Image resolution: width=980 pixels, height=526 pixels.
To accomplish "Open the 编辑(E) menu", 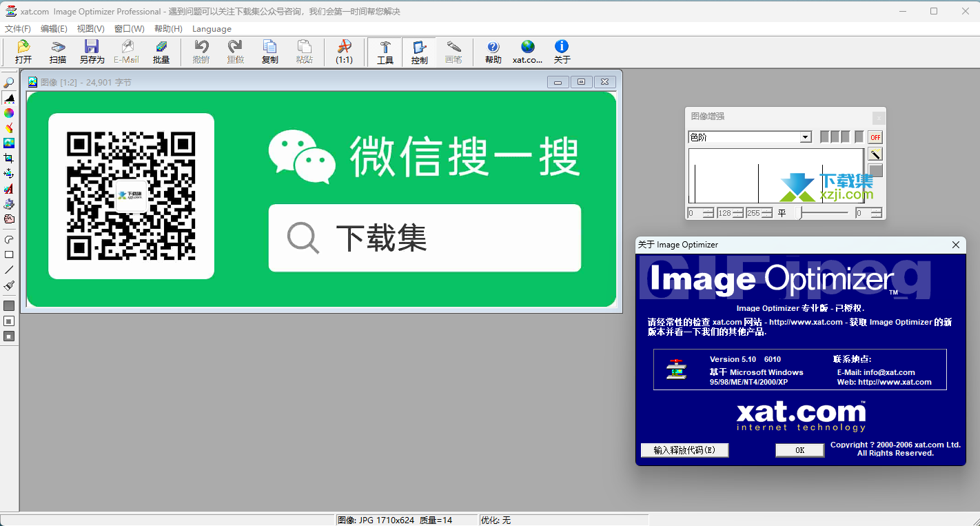I will [54, 29].
